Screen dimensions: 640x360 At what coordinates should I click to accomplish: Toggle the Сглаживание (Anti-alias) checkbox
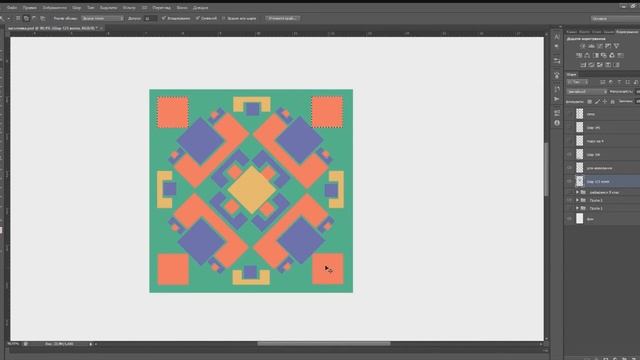pyautogui.click(x=164, y=18)
